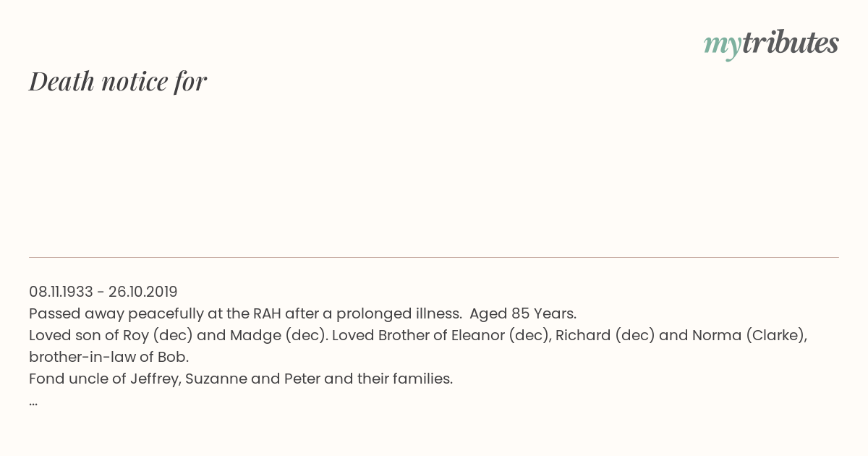
Task: Click the "Passed away peacefully" sentence
Action: (245, 314)
